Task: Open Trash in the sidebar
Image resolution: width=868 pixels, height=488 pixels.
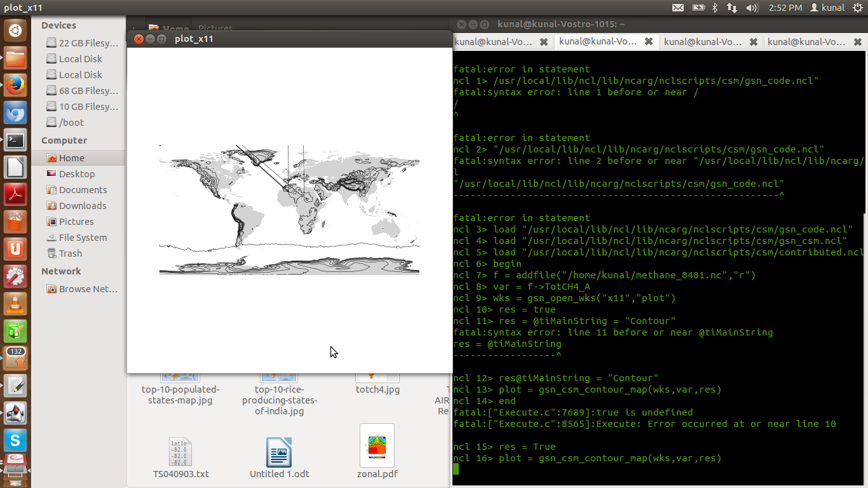Action: point(71,254)
